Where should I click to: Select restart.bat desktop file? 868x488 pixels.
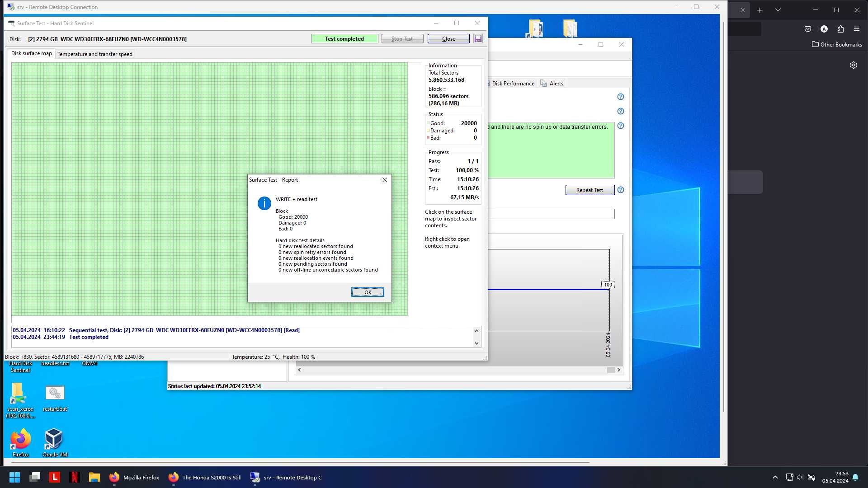pos(55,398)
